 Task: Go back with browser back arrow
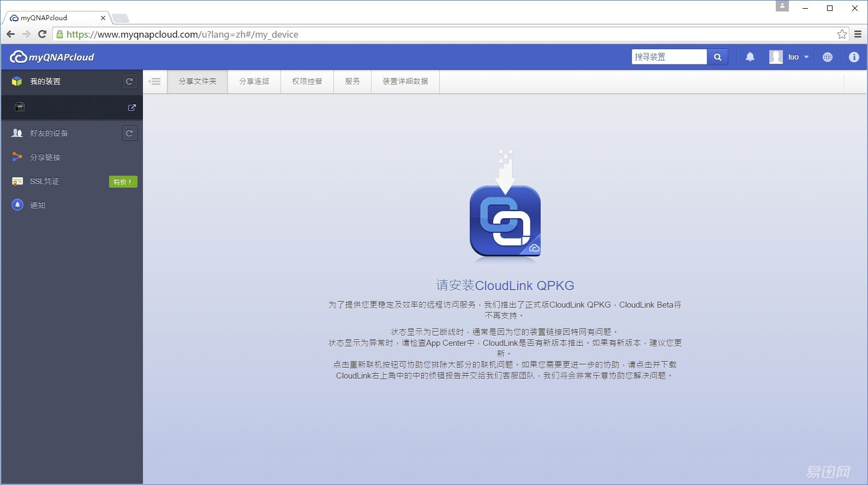click(x=10, y=34)
